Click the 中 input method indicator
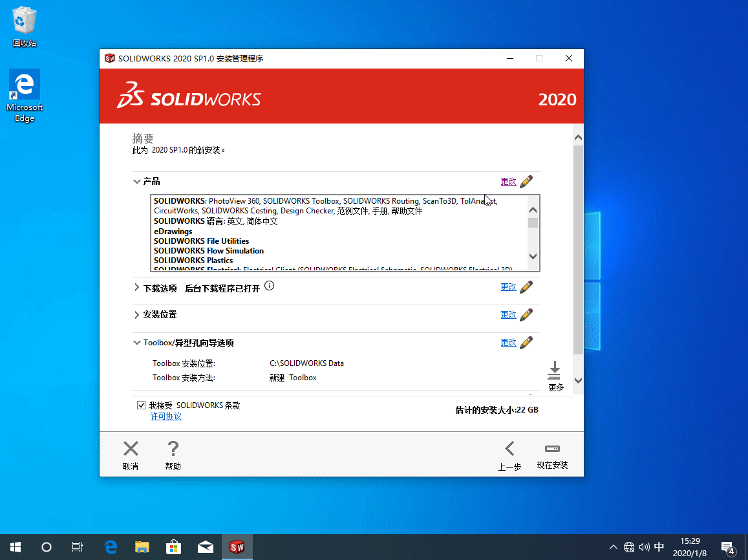748x560 pixels. pos(659,547)
